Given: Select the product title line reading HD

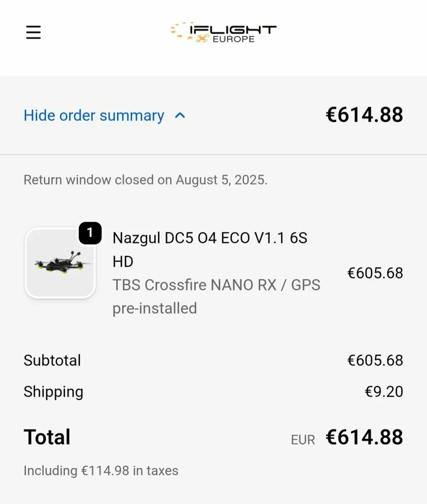Looking at the screenshot, I should [x=122, y=261].
